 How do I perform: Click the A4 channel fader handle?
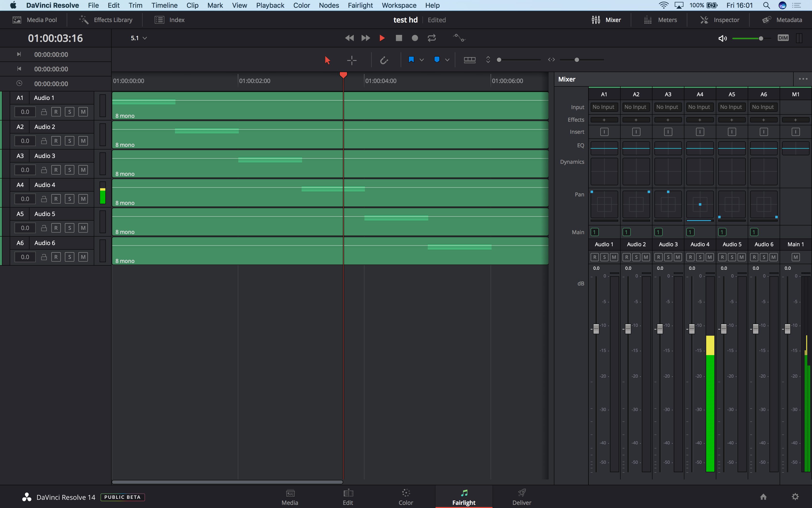tap(692, 329)
